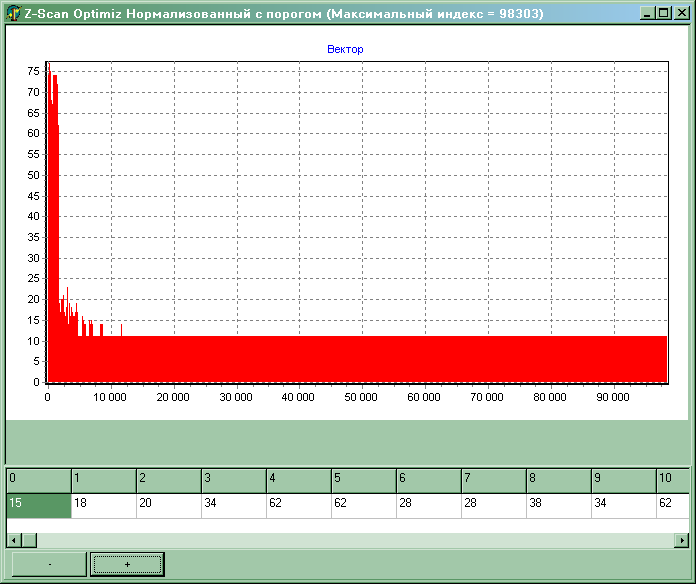Select column header 5 in the table

[x=364, y=481]
